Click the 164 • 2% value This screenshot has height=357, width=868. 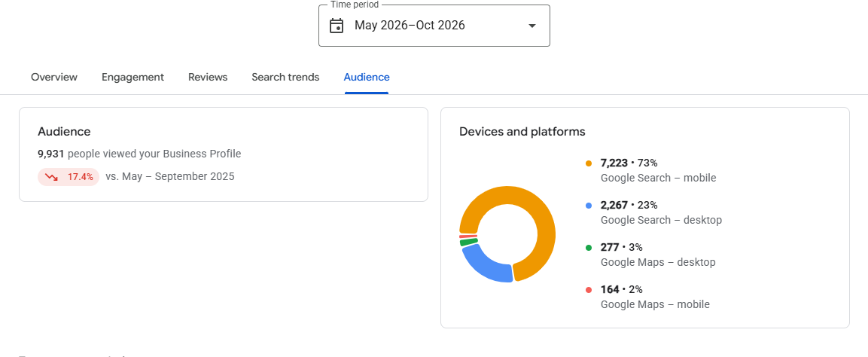click(622, 289)
